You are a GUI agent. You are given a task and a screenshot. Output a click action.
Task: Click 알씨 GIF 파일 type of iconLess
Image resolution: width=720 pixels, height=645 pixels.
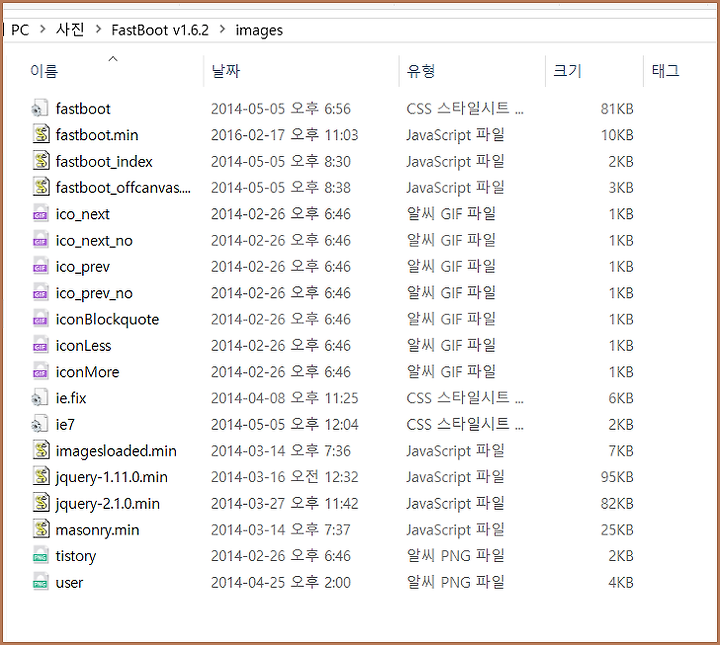451,345
